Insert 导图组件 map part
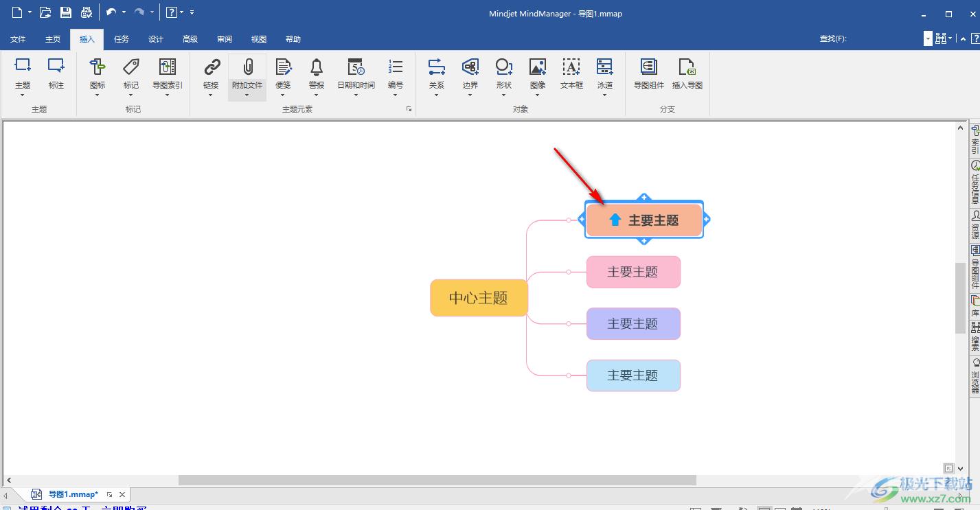The width and height of the screenshot is (980, 510). point(649,72)
